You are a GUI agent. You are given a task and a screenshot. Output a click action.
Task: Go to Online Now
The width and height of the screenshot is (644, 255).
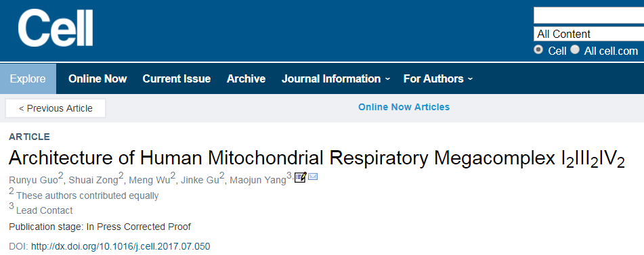point(98,78)
